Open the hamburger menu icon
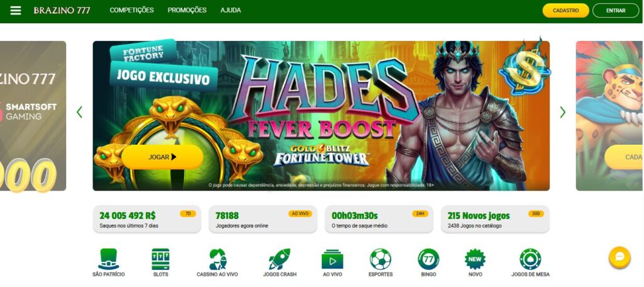The height and width of the screenshot is (287, 644). coord(16,10)
